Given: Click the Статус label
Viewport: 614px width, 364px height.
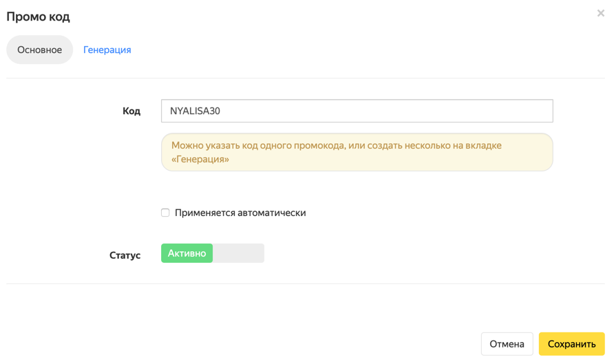Looking at the screenshot, I should click(125, 255).
